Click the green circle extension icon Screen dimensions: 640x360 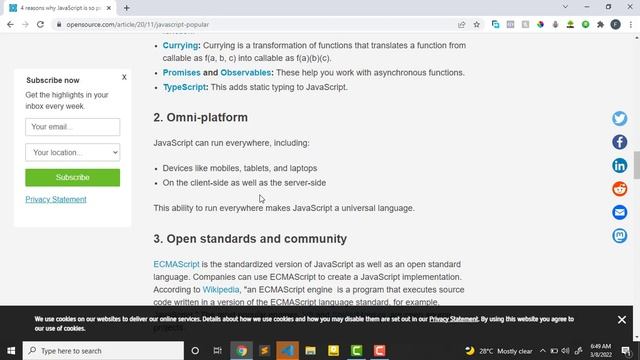pyautogui.click(x=585, y=24)
